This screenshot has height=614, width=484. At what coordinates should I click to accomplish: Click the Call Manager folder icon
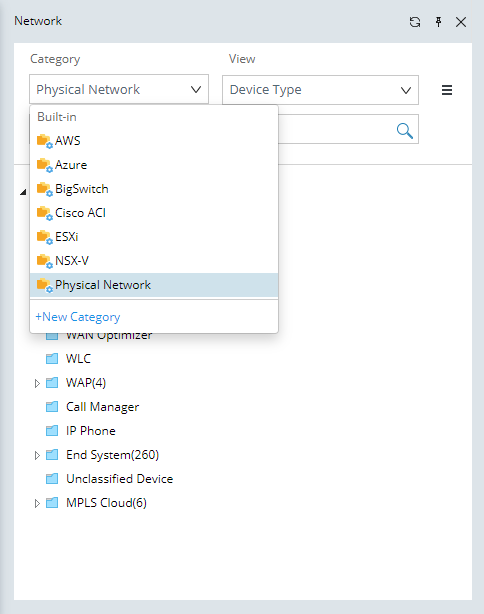[x=52, y=407]
